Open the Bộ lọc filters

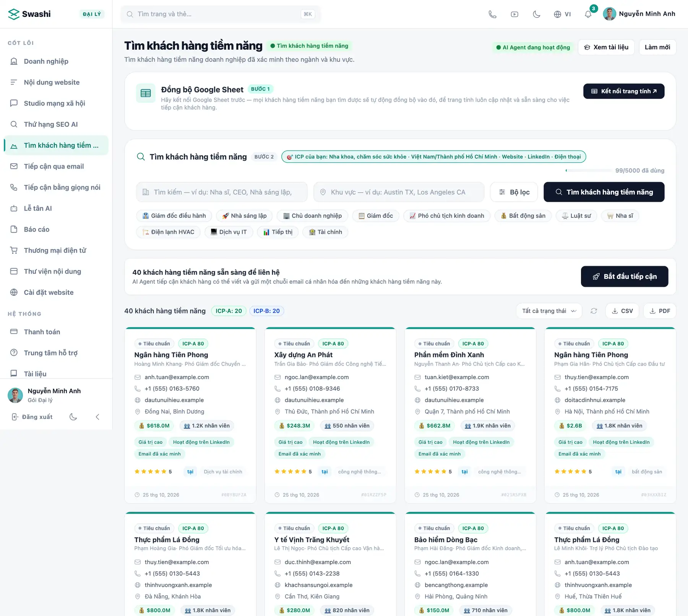coord(514,192)
